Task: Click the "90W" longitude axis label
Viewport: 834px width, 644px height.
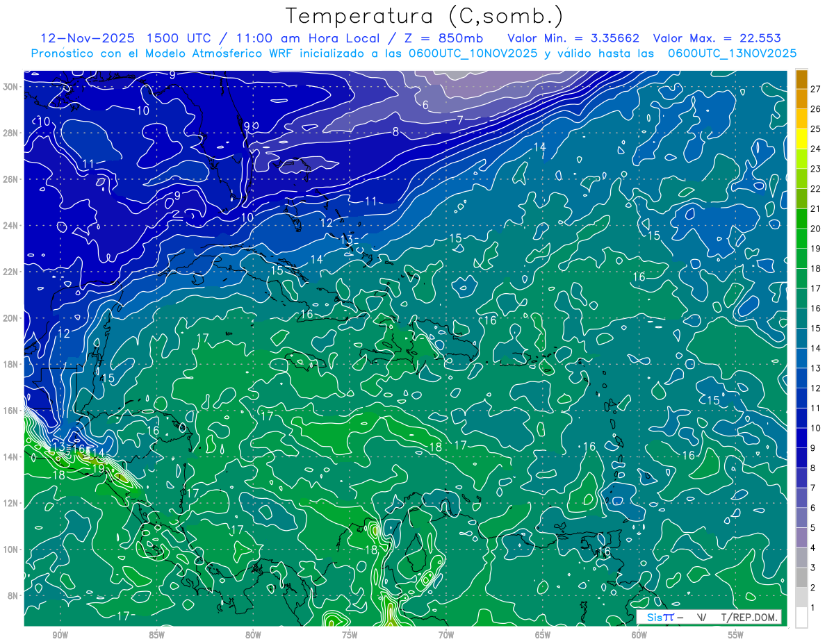Action: point(60,634)
